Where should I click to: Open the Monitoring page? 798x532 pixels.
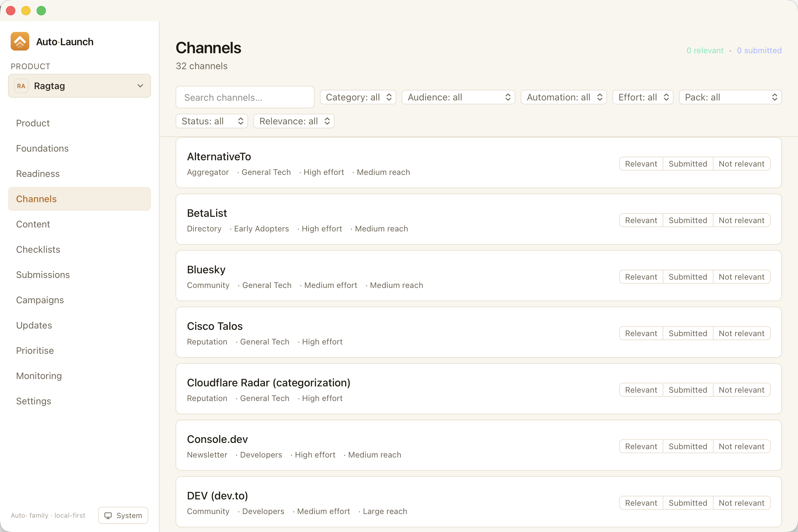coord(79,376)
